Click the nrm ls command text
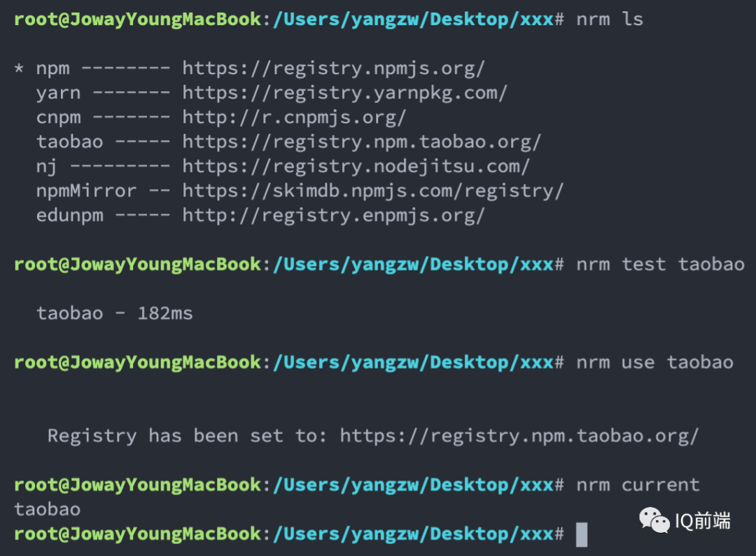 pyautogui.click(x=610, y=19)
